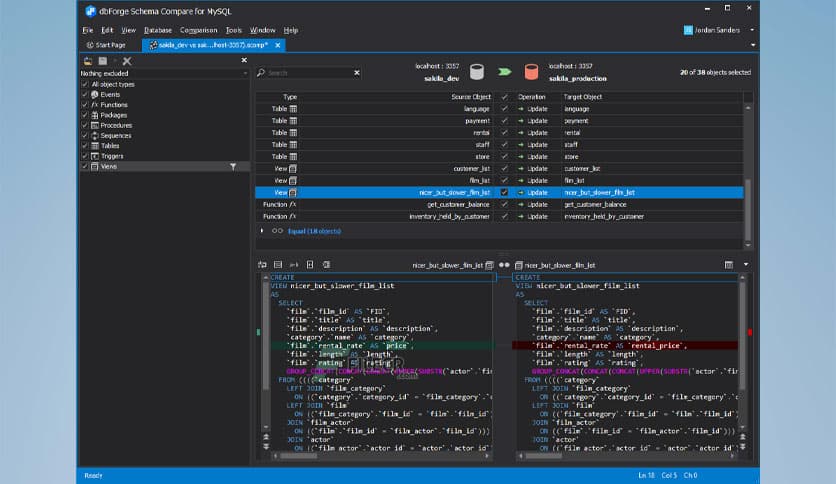836x484 pixels.
Task: Click the Source Object column header
Action: 471,97
